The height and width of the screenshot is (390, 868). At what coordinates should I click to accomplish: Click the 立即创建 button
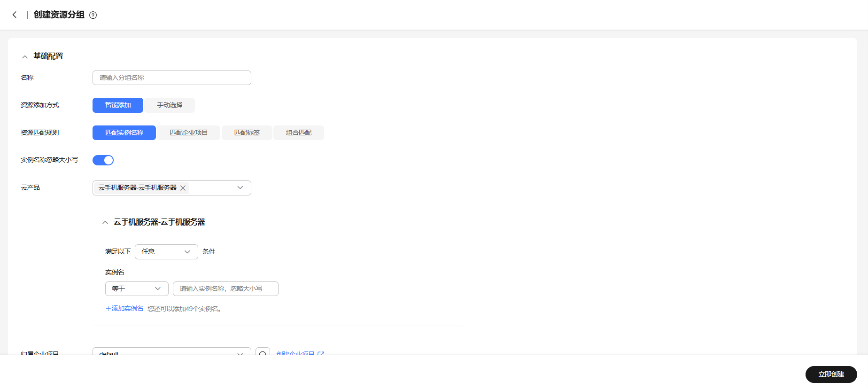[x=831, y=374]
